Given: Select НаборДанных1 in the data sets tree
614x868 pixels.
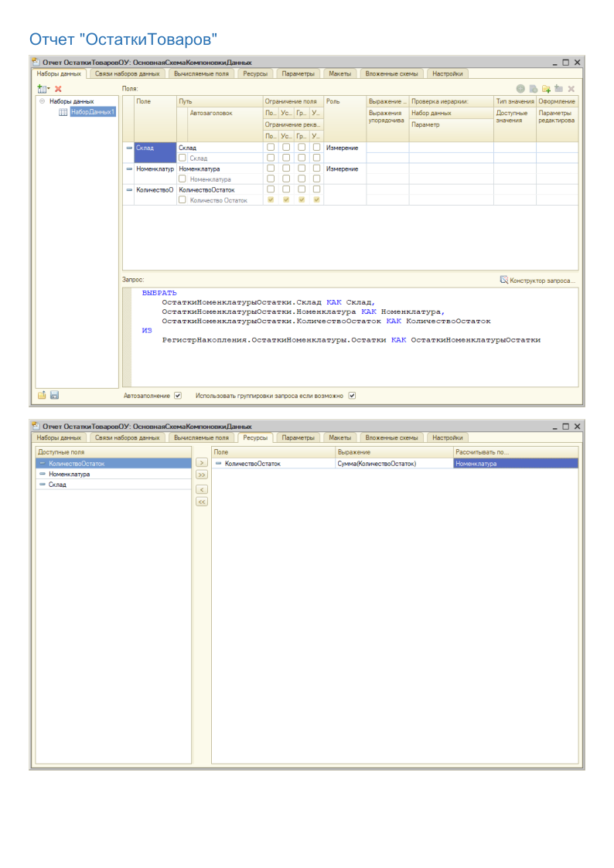Looking at the screenshot, I should pyautogui.click(x=91, y=112).
